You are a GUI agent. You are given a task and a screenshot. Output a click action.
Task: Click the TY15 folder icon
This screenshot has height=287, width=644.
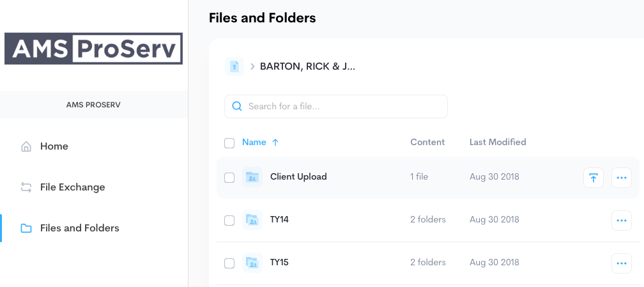[x=252, y=263]
